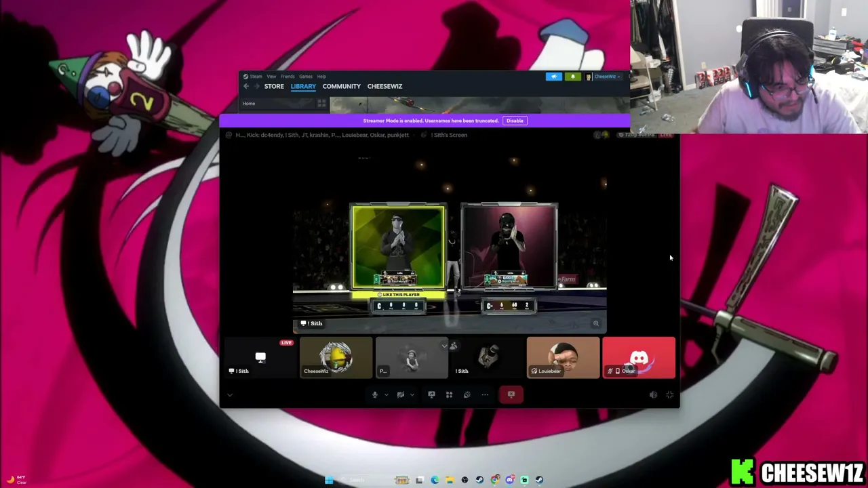Image resolution: width=868 pixels, height=488 pixels.
Task: Open the Games menu in Steam
Action: [306, 77]
